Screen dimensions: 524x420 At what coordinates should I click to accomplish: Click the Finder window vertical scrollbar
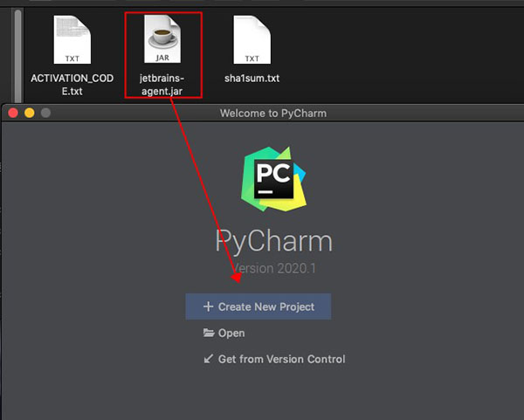click(x=18, y=55)
